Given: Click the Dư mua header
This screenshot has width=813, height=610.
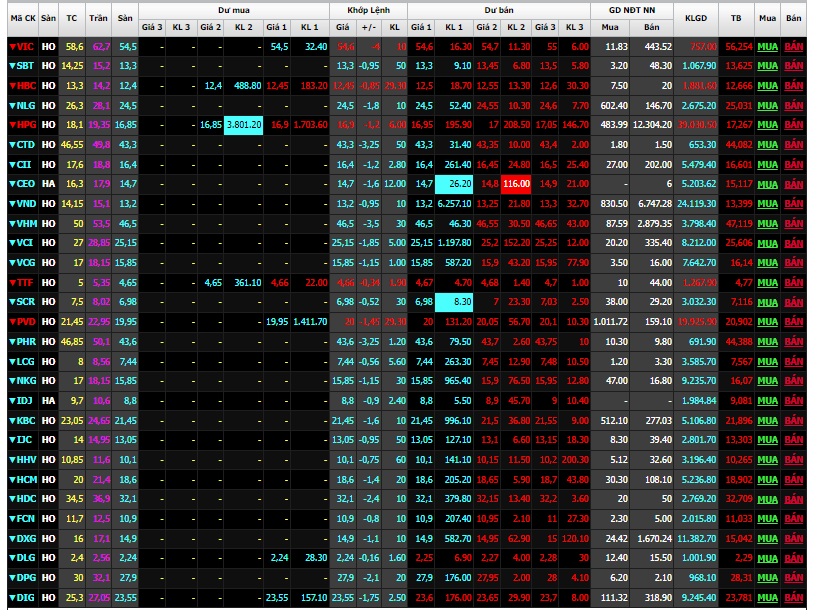Looking at the screenshot, I should tap(234, 10).
